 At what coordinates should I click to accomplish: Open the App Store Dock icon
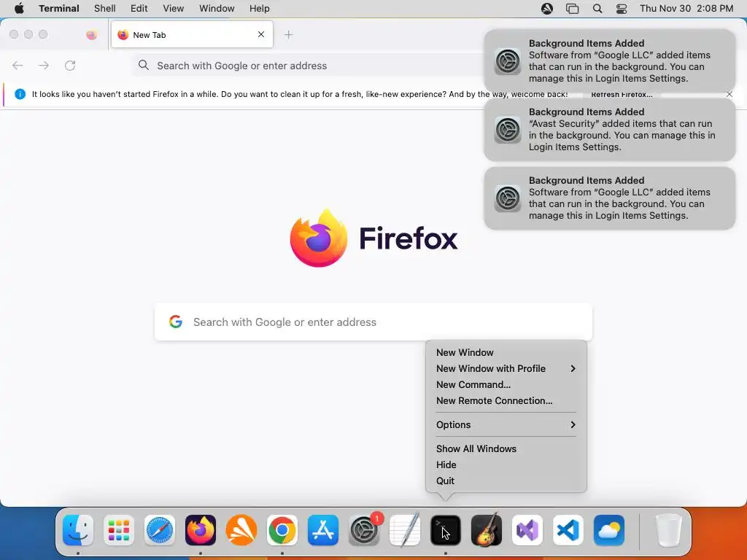pyautogui.click(x=323, y=530)
